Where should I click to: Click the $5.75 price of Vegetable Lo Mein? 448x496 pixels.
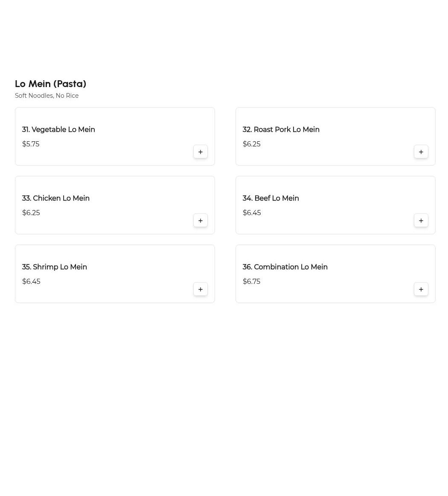coord(31,144)
